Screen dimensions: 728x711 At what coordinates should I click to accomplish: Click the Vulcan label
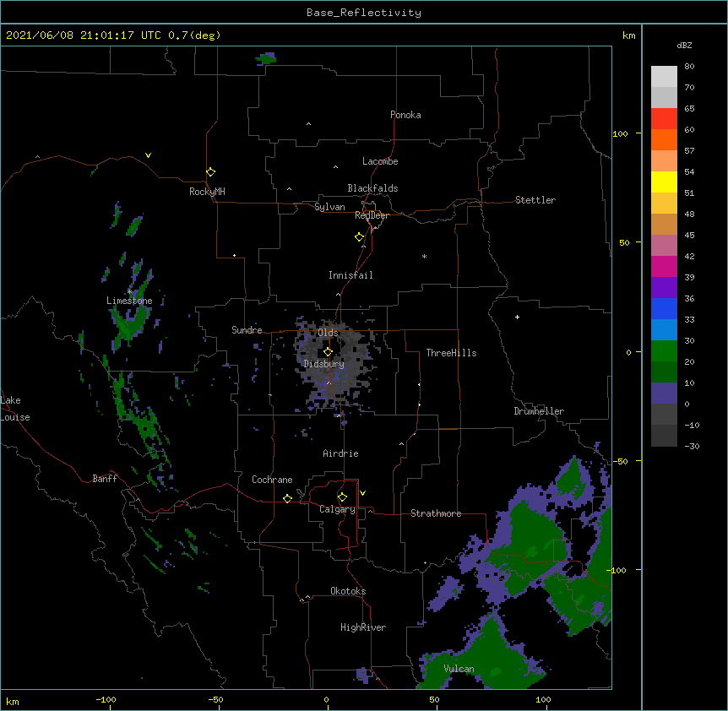pyautogui.click(x=459, y=669)
